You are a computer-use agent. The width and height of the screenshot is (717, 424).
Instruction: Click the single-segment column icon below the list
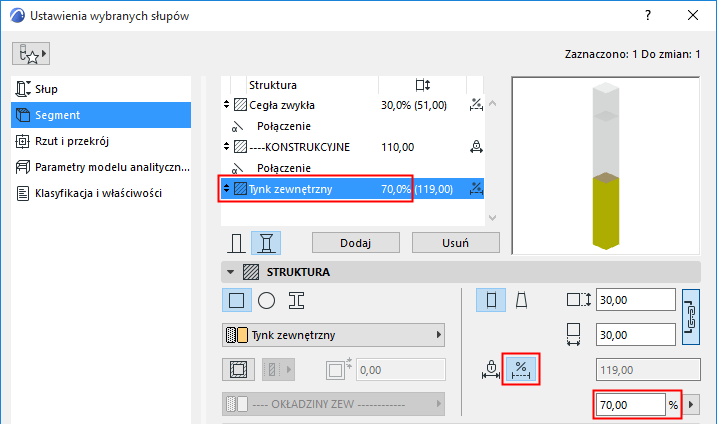(x=237, y=243)
